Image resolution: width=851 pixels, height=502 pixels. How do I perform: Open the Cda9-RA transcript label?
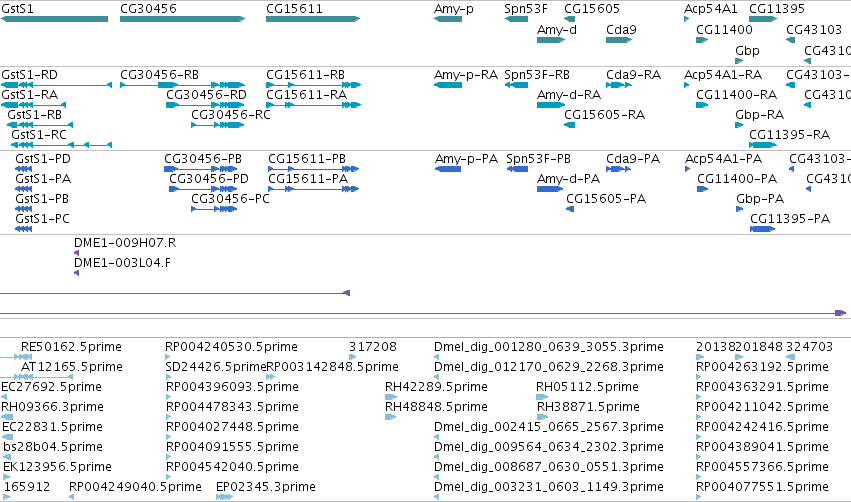point(633,75)
